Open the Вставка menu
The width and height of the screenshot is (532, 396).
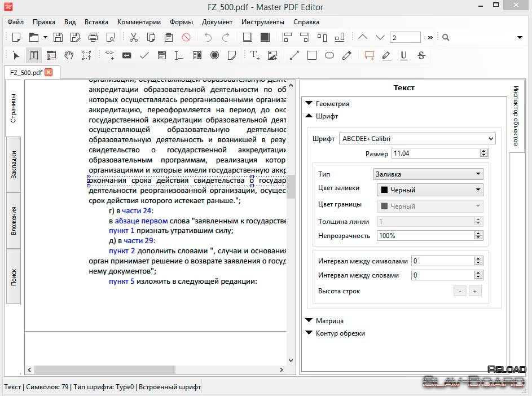(96, 22)
